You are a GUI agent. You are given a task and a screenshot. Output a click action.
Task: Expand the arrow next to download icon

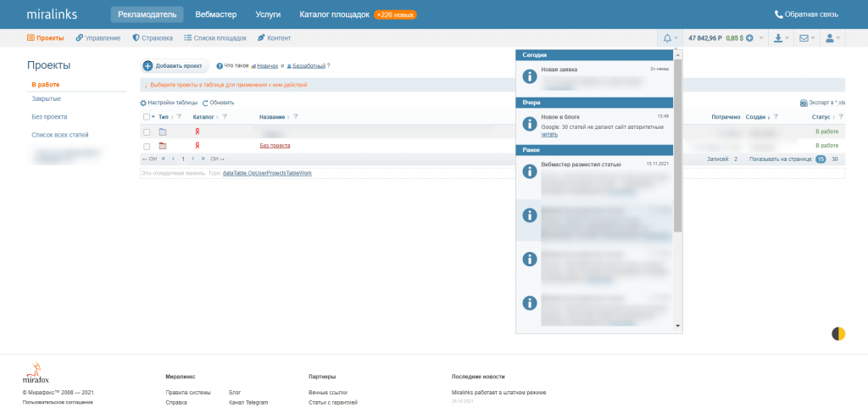click(x=787, y=38)
